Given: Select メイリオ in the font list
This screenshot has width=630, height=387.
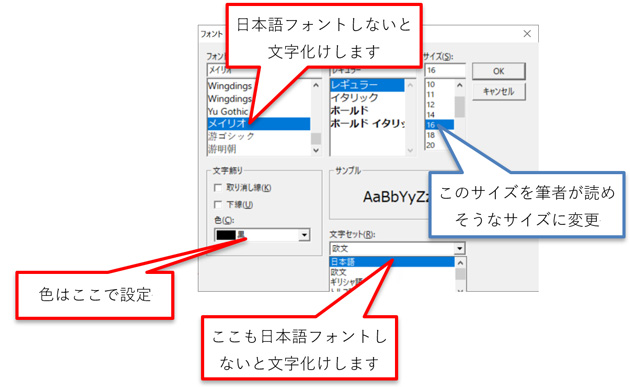Looking at the screenshot, I should point(259,124).
